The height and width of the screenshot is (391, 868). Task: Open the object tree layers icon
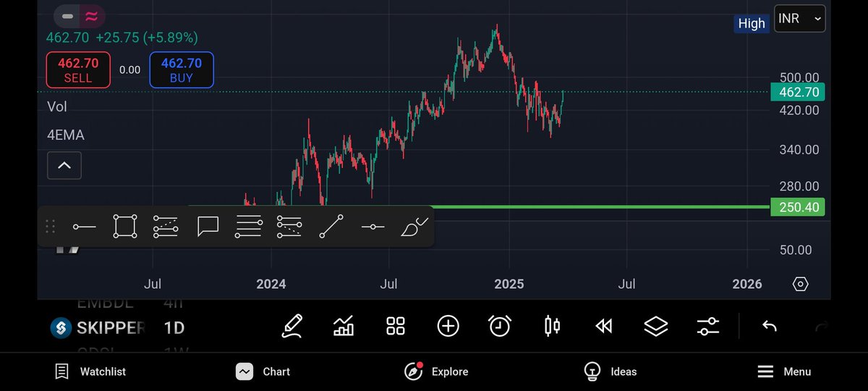(656, 327)
